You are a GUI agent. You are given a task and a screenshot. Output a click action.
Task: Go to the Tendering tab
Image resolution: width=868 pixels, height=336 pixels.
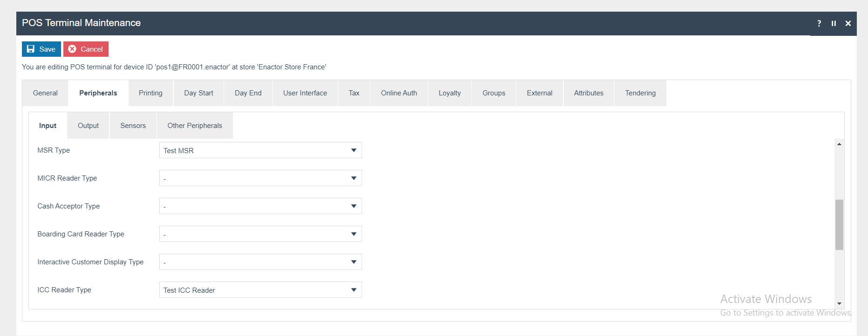640,93
